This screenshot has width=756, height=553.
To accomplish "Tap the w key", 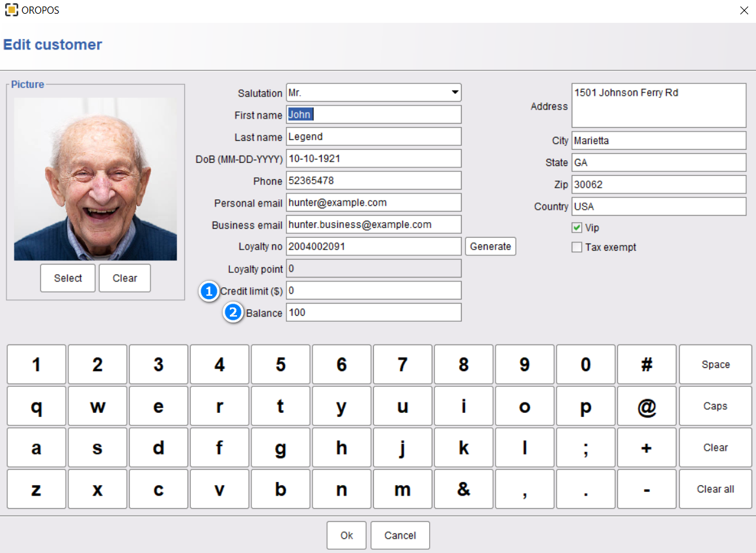I will tap(98, 406).
